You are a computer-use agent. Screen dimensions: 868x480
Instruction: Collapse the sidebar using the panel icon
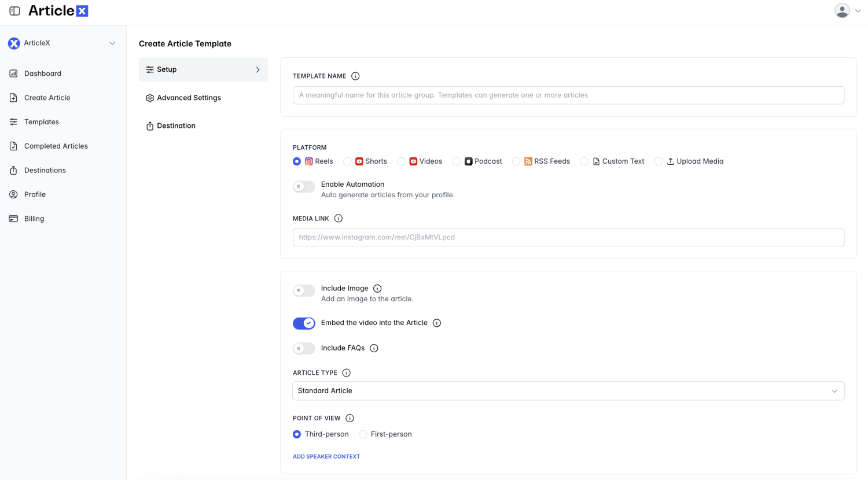pyautogui.click(x=14, y=10)
